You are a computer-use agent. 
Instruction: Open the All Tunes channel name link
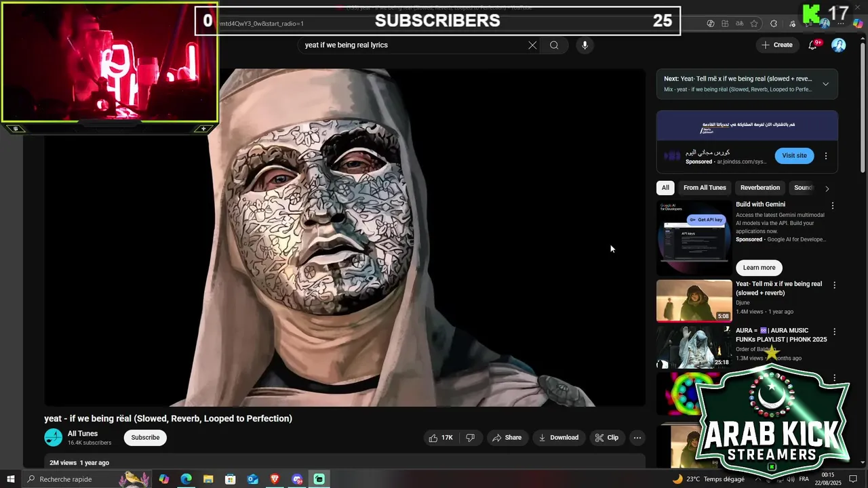point(83,434)
